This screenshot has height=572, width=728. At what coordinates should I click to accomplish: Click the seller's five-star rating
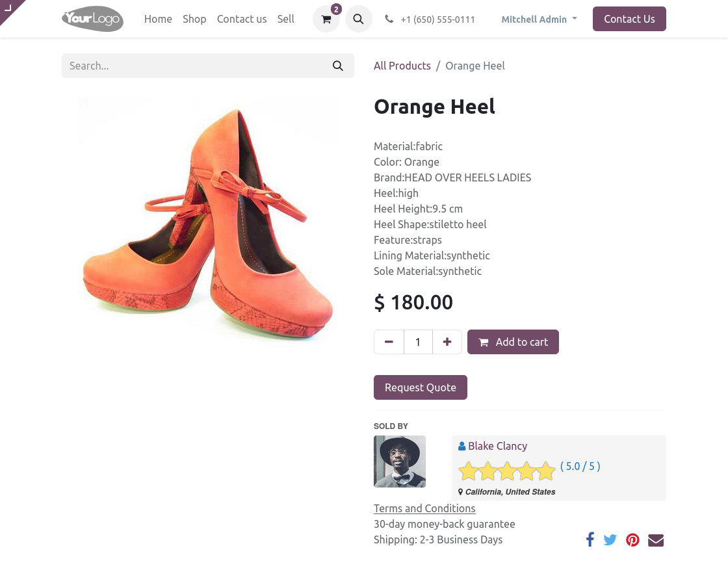[x=507, y=470]
